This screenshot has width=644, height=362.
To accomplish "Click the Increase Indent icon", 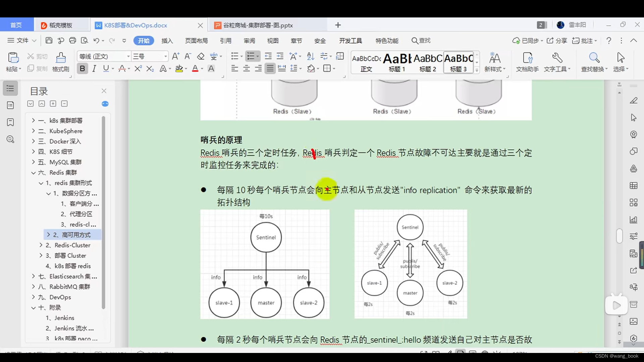I will (280, 56).
